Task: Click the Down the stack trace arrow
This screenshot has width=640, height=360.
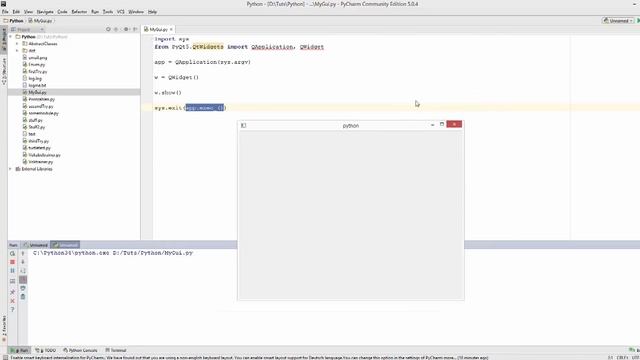Action: 23,262
